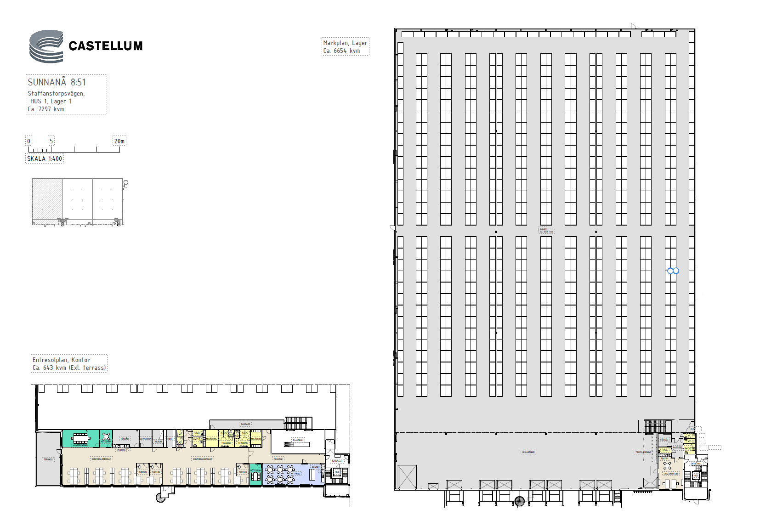Click the Entresolplan, Kontor label
This screenshot has width=760, height=532.
[x=61, y=360]
